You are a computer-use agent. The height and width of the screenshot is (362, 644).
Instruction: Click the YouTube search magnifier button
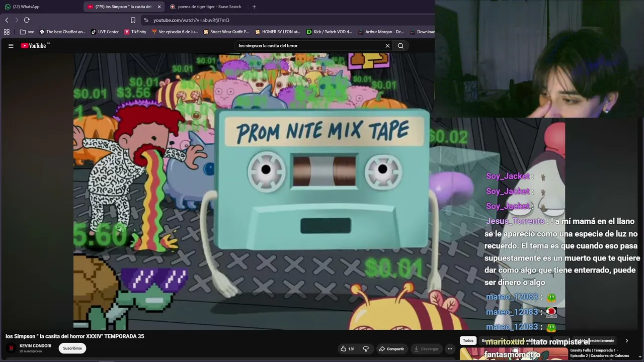click(400, 46)
